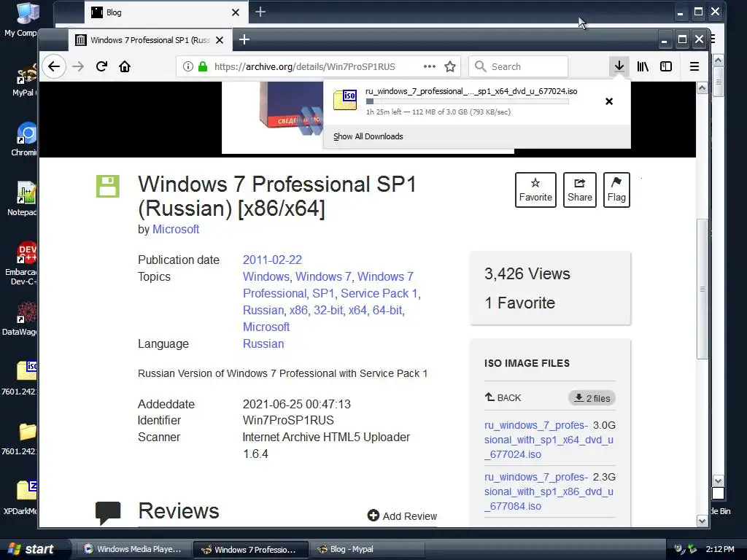Click BACK in ISO image files panel
This screenshot has height=560, width=747.
pos(503,397)
